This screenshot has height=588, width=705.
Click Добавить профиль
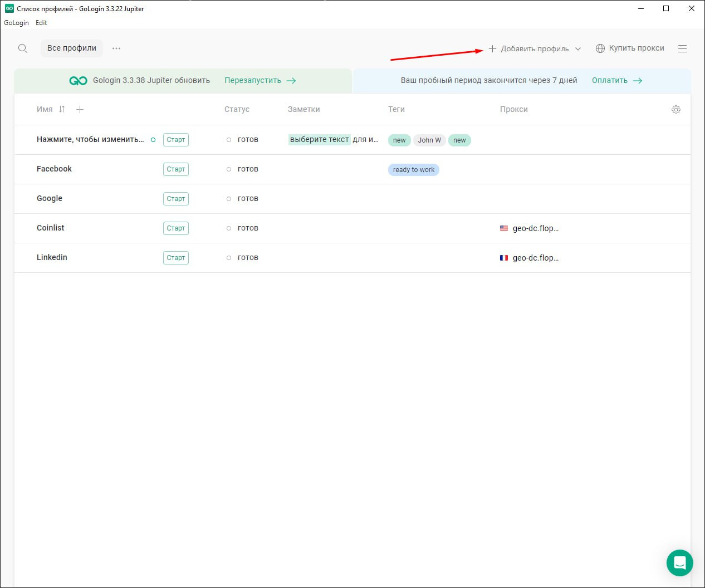click(x=535, y=49)
